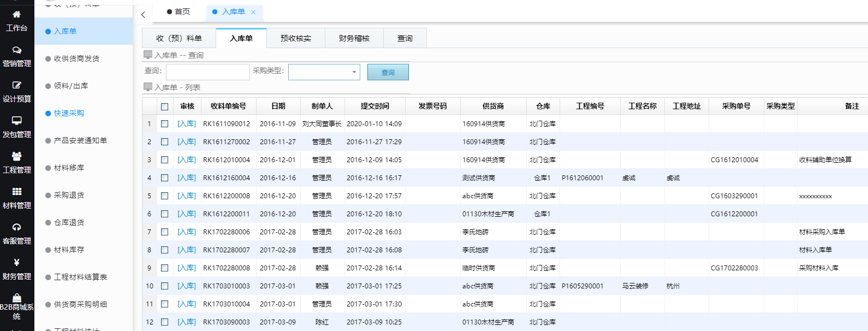Viewport: 868px width, 331px height.
Task: Open the 工作台 home icon
Action: pos(16,15)
